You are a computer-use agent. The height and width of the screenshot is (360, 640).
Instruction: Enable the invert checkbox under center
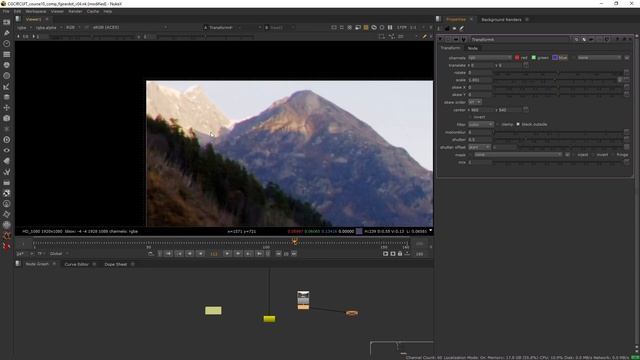click(470, 117)
